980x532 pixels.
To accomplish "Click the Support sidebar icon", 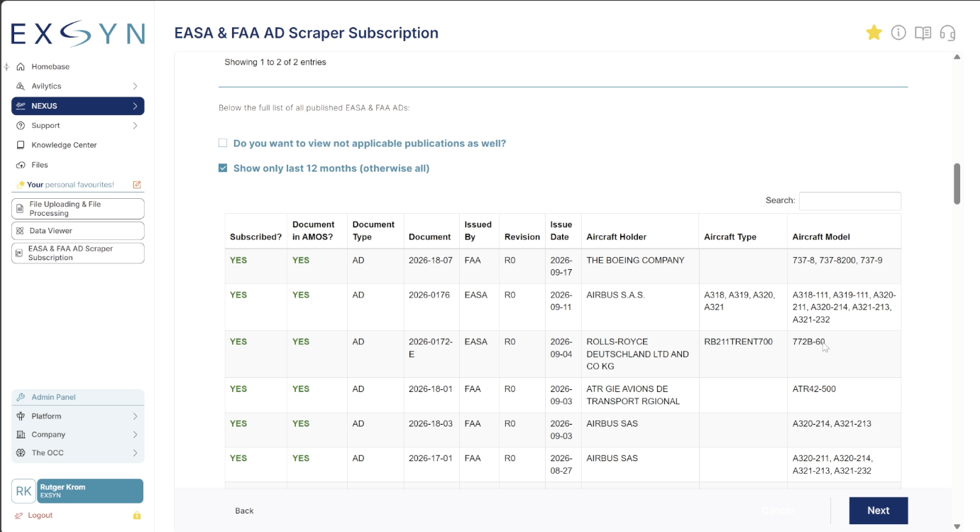I will pyautogui.click(x=21, y=126).
